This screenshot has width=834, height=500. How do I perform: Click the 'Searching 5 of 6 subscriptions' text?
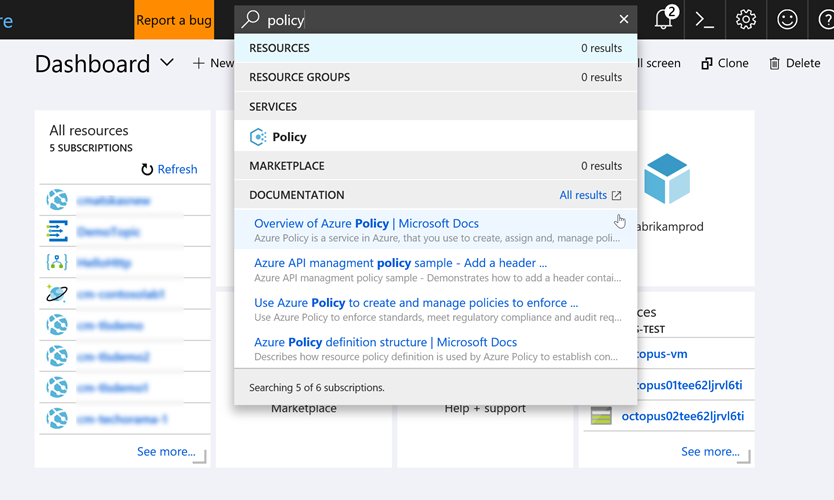point(316,388)
